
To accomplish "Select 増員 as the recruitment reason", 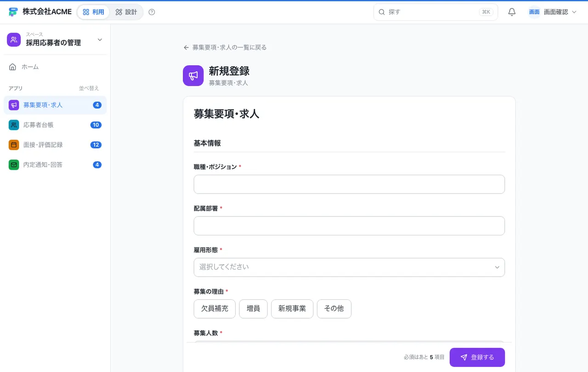I will [253, 309].
